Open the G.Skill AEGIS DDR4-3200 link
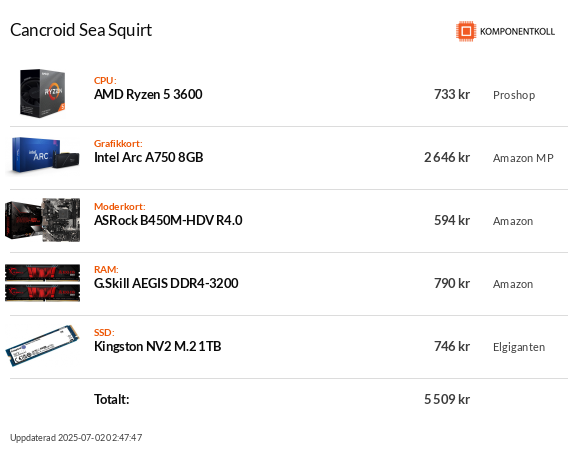 click(166, 283)
